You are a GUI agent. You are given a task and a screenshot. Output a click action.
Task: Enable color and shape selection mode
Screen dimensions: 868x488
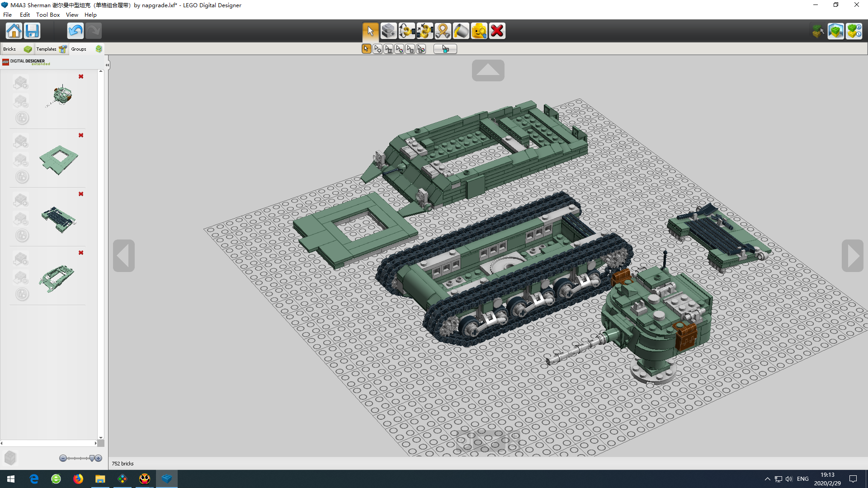pyautogui.click(x=421, y=49)
